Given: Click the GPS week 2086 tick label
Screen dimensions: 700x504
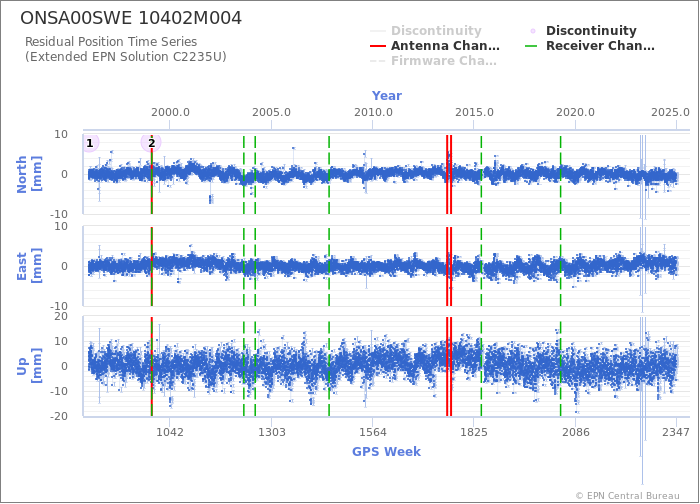Looking at the screenshot, I should (575, 432).
